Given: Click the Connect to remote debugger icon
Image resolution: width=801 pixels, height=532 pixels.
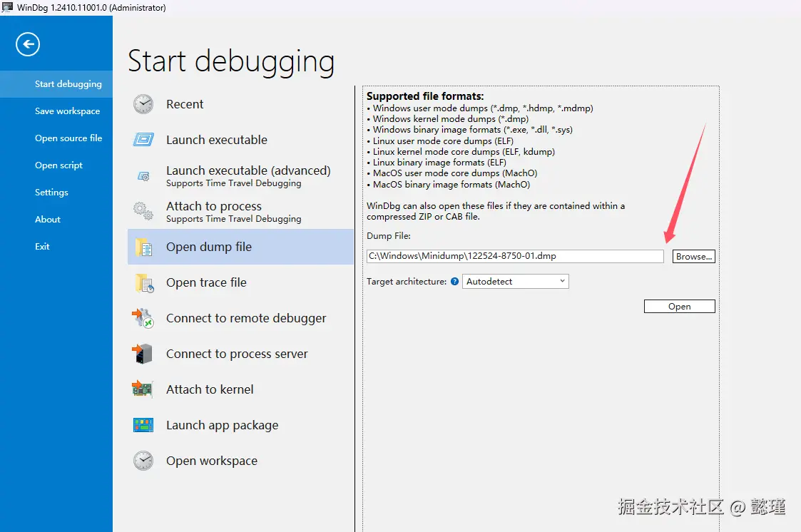Looking at the screenshot, I should pos(143,318).
